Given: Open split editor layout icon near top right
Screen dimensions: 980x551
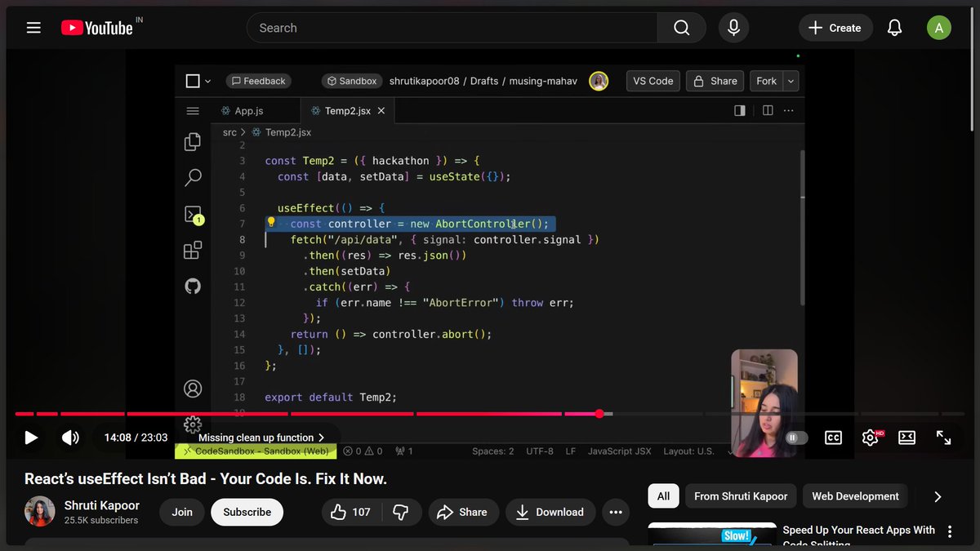Looking at the screenshot, I should pos(768,110).
